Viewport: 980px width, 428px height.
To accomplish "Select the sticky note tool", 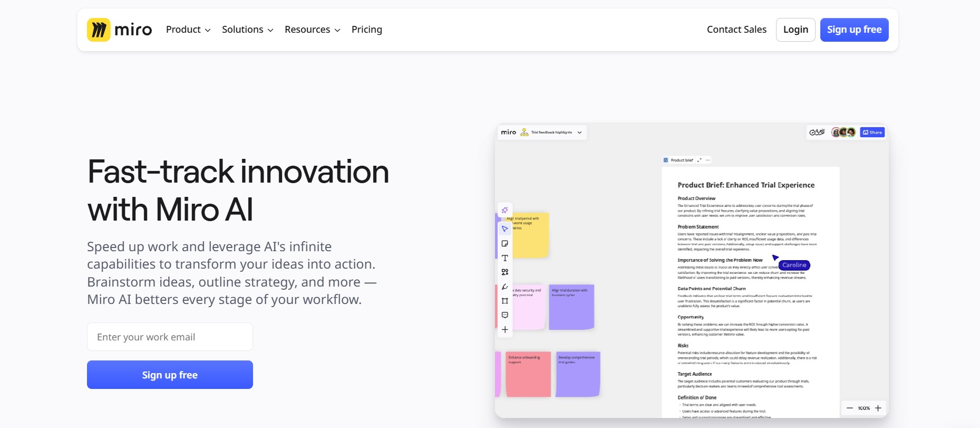I will (504, 244).
